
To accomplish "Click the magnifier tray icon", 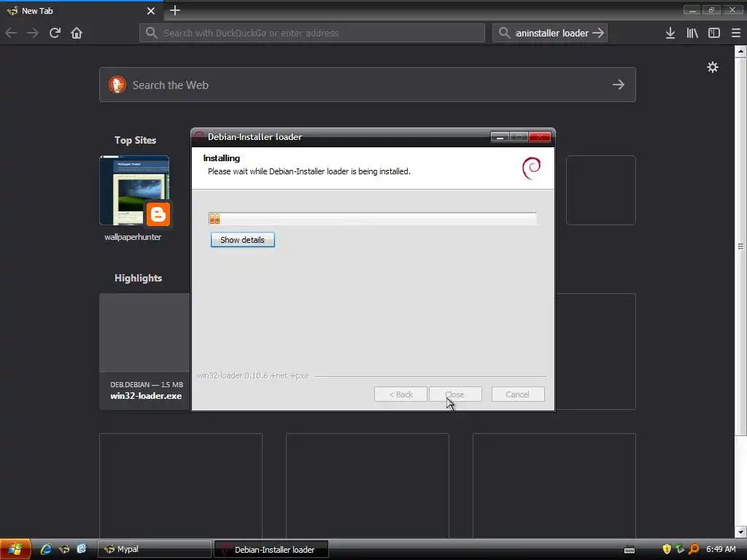I will [694, 549].
